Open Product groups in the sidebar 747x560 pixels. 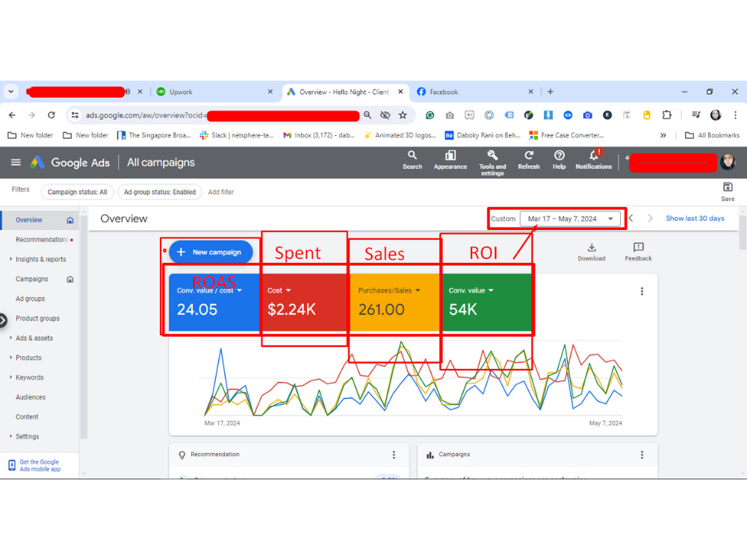(37, 318)
